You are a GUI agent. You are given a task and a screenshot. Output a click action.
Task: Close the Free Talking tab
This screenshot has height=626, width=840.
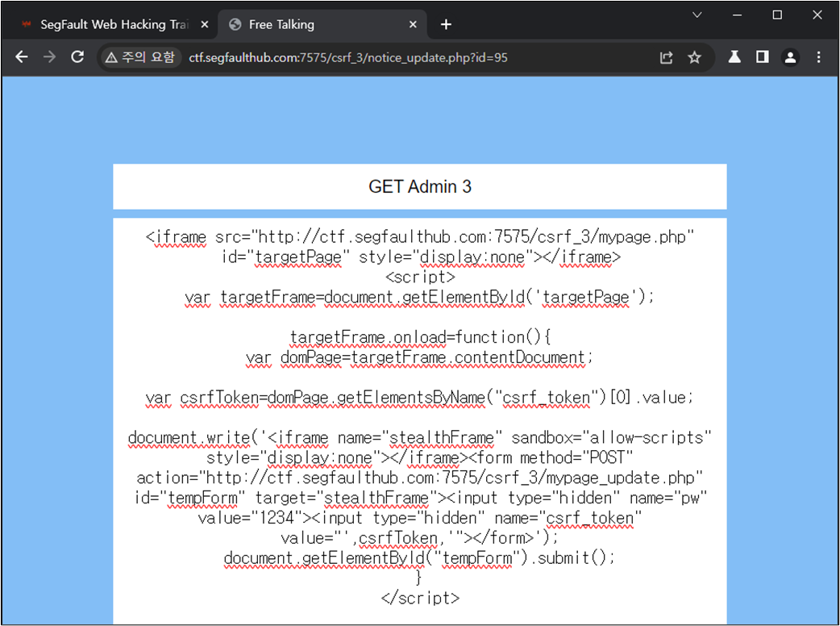[x=413, y=25]
